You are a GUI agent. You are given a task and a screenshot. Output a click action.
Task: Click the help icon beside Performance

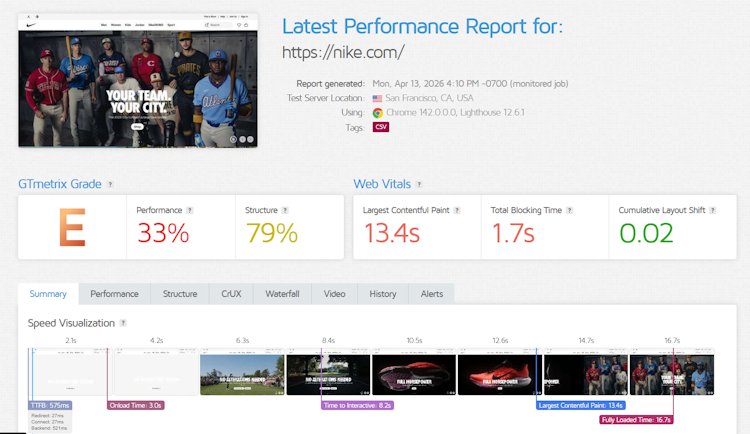click(189, 210)
